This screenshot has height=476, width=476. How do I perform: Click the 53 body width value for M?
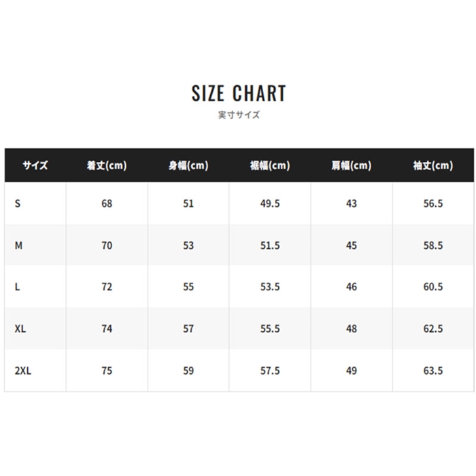click(x=188, y=245)
